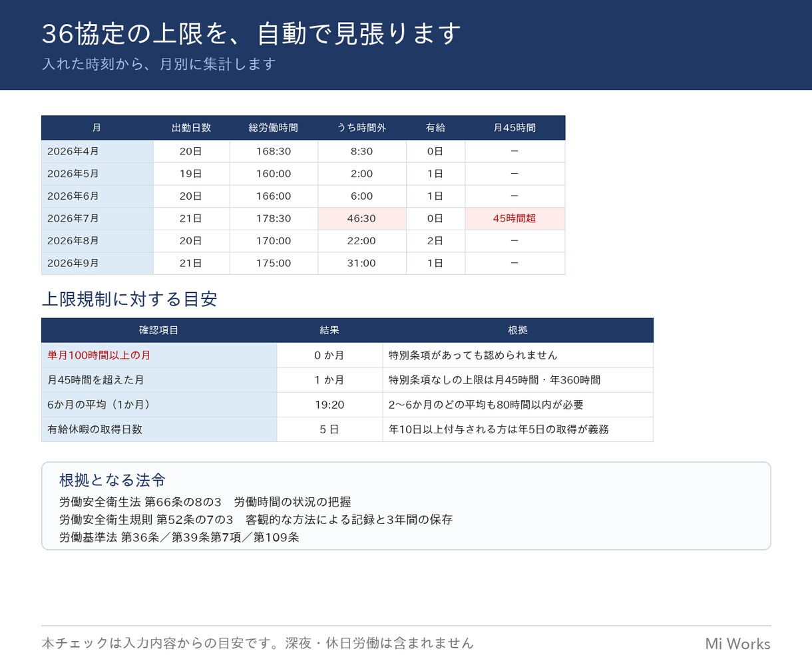The width and height of the screenshot is (812, 671).
Task: Click the six-month average value 19:20
Action: (329, 405)
